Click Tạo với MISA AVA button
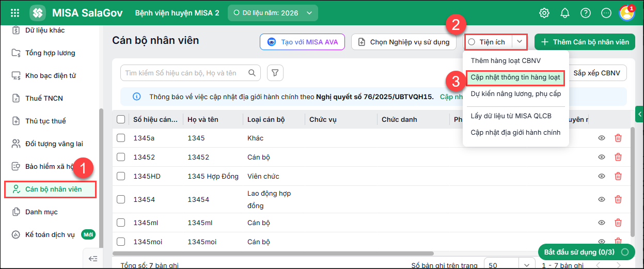 point(302,42)
